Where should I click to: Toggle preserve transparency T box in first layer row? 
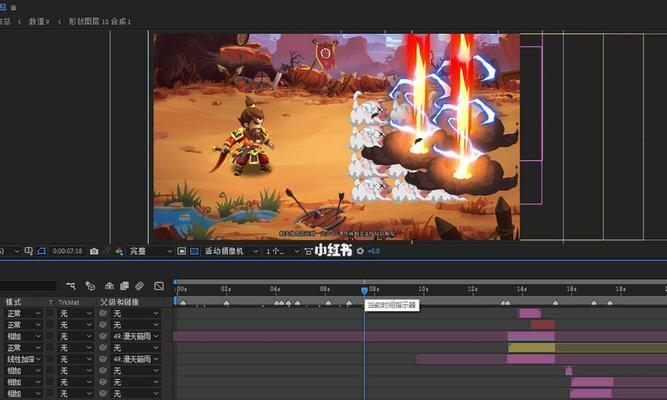(50, 313)
